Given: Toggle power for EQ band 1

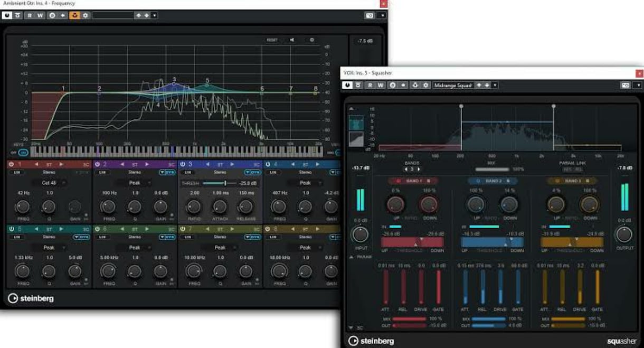Looking at the screenshot, I should tap(11, 164).
